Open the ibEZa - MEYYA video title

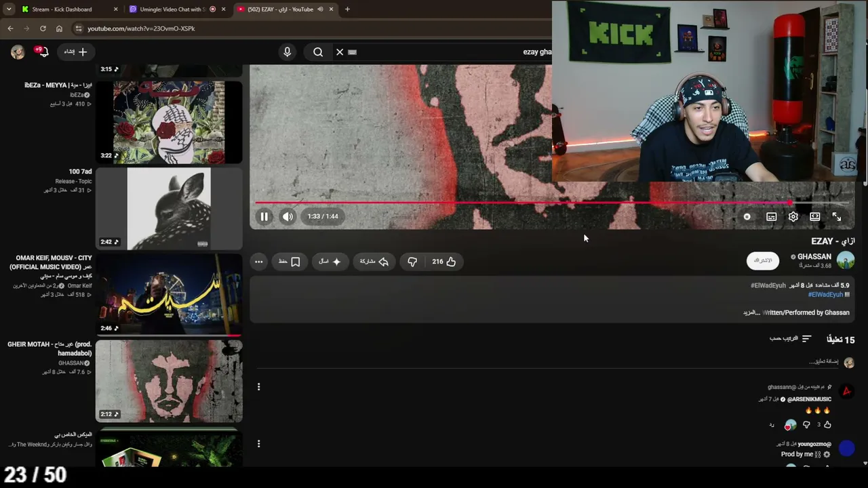(58, 85)
